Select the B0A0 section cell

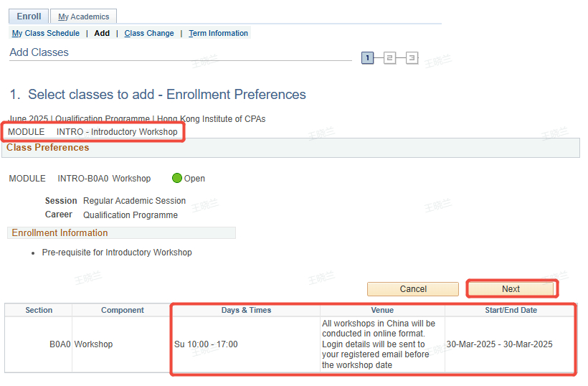60,344
